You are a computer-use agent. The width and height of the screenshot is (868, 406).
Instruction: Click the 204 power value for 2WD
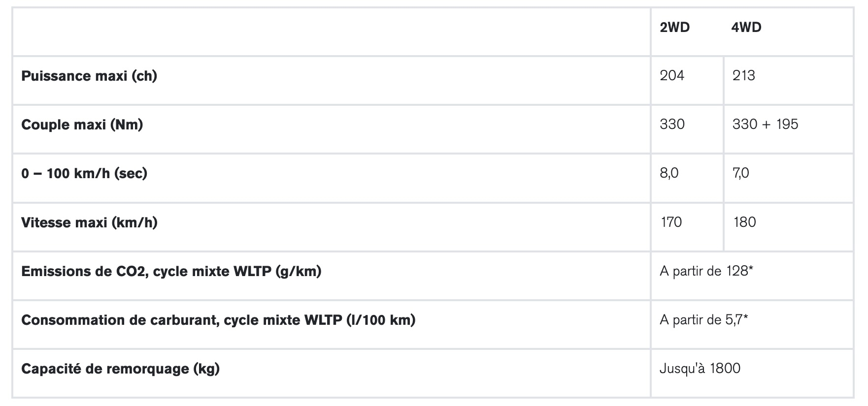pyautogui.click(x=672, y=75)
